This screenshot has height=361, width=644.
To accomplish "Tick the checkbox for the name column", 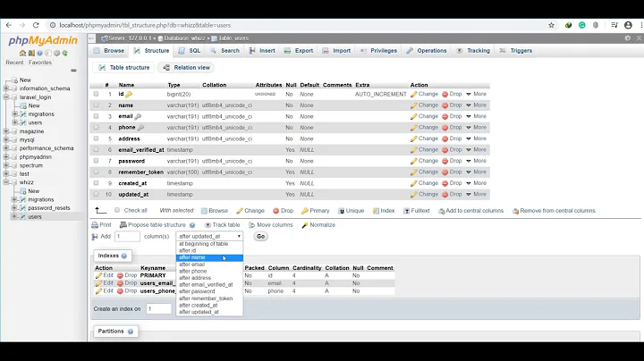I will click(96, 105).
